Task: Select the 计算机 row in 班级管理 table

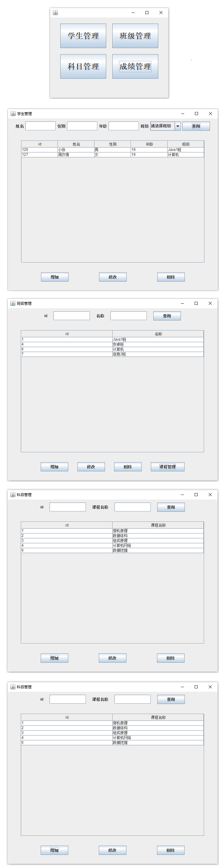Action: [x=113, y=350]
